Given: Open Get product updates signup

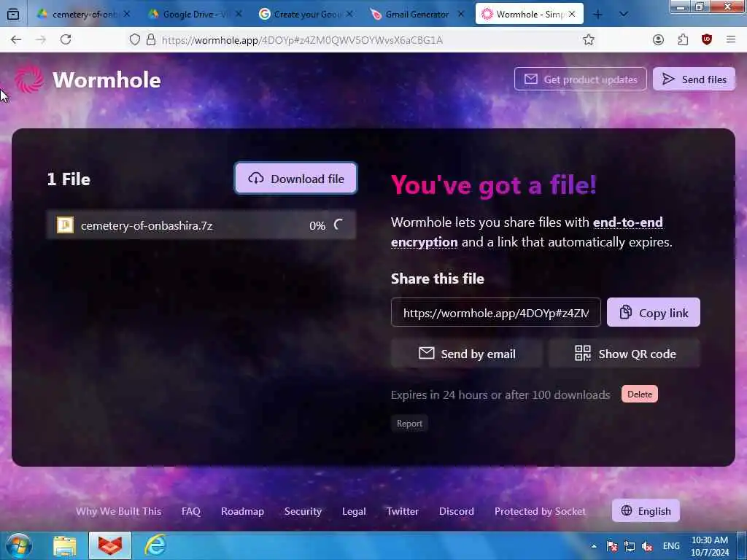Looking at the screenshot, I should click(580, 79).
